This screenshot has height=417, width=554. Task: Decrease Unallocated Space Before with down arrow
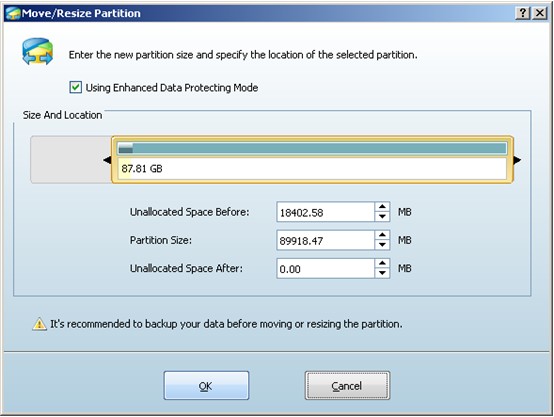point(382,216)
